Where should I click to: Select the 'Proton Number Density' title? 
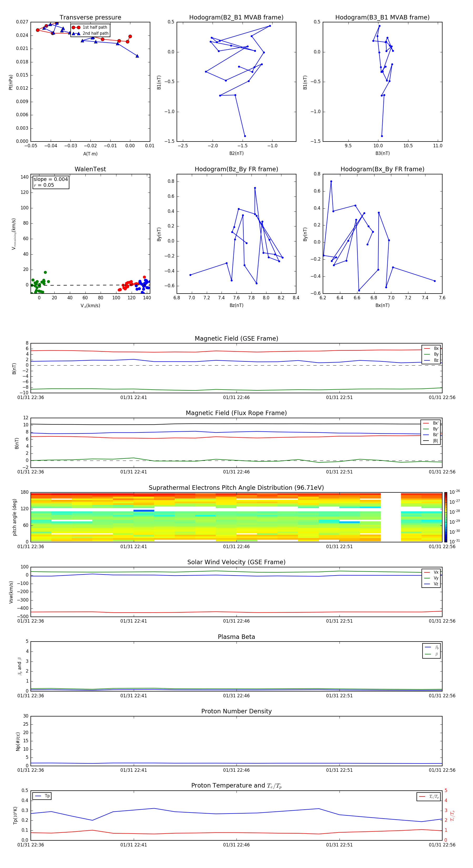point(236,712)
